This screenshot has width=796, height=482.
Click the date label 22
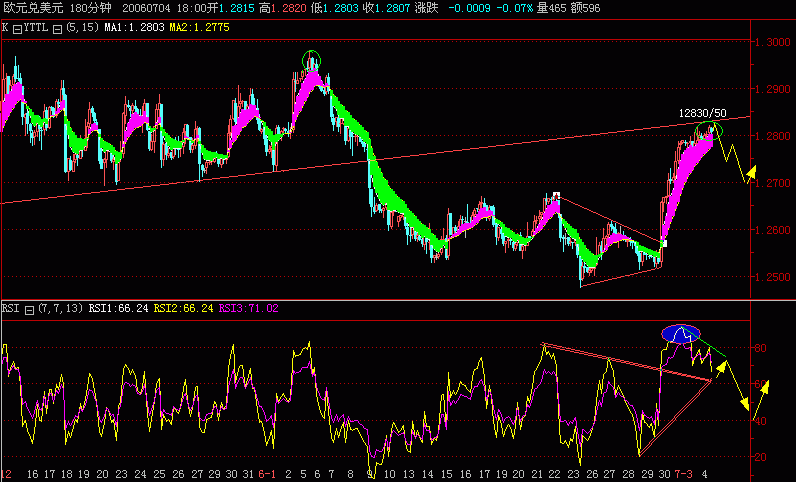coord(554,474)
